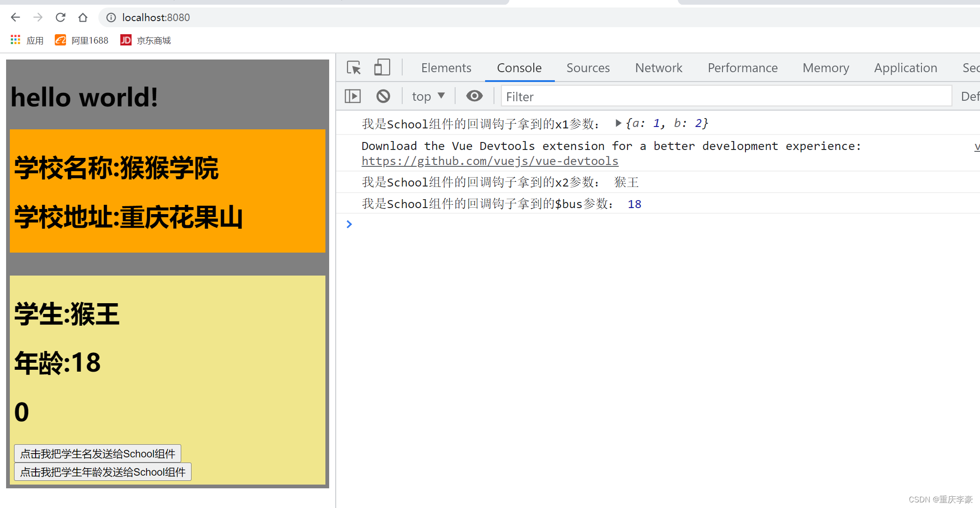The image size is (980, 508).
Task: Open the top context dropdown
Action: [428, 97]
